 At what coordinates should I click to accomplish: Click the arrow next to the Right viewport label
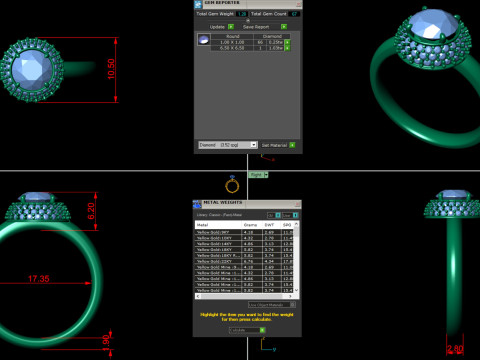click(266, 175)
